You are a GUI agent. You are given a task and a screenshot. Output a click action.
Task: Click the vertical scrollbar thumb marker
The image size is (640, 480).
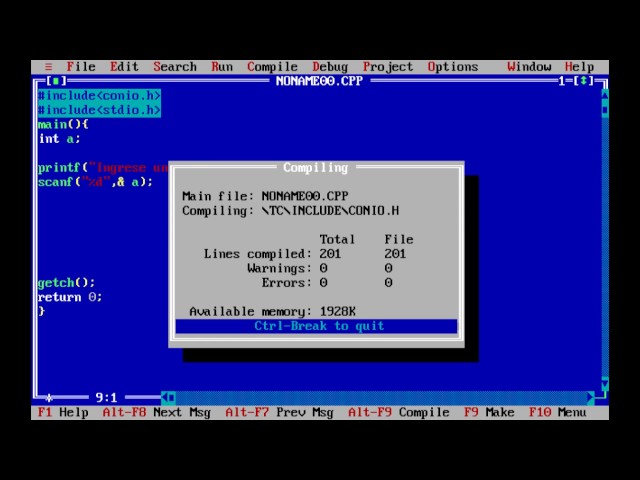[x=605, y=110]
